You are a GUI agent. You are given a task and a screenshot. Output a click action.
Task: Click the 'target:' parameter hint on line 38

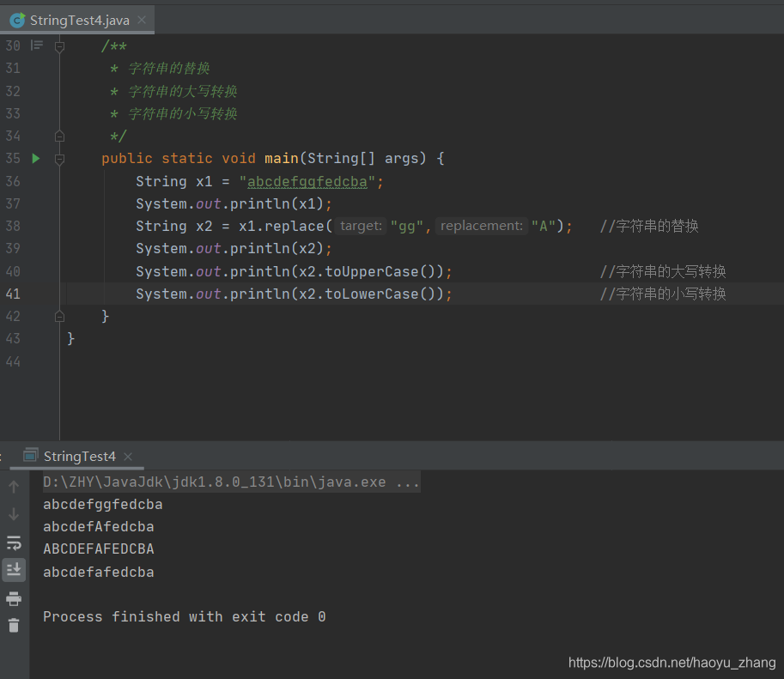(361, 226)
